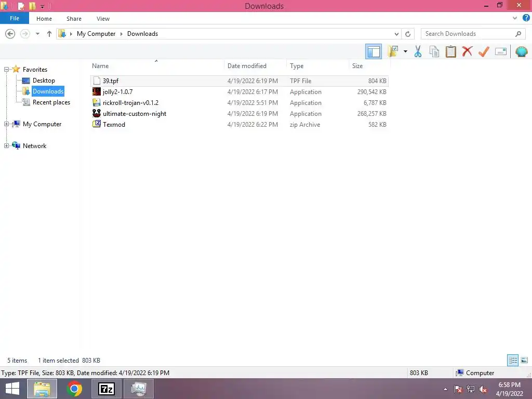The image size is (532, 399).
Task: Open the Action Center flag icon
Action: [458, 389]
